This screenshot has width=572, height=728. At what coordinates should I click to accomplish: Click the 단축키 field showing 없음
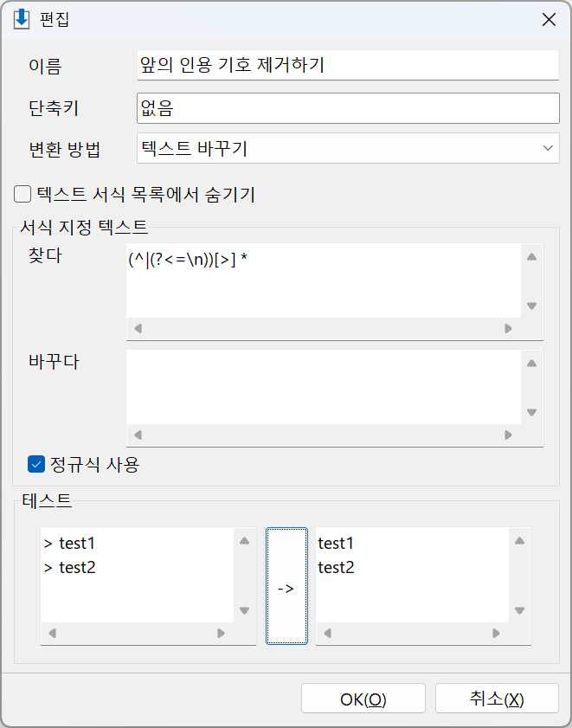pos(348,108)
